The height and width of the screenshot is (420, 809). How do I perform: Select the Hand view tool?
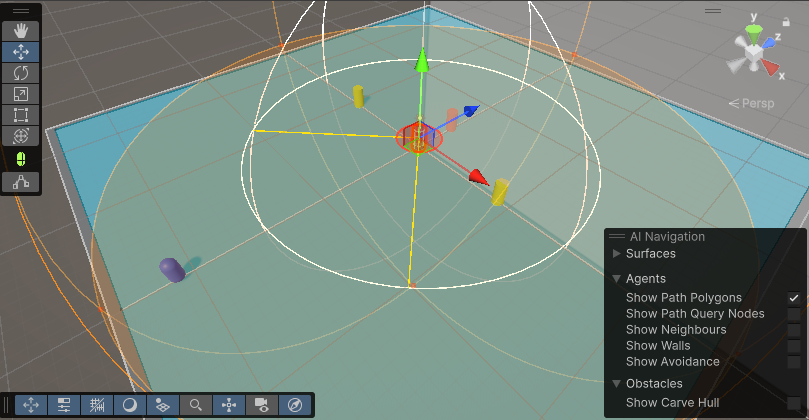[x=21, y=30]
